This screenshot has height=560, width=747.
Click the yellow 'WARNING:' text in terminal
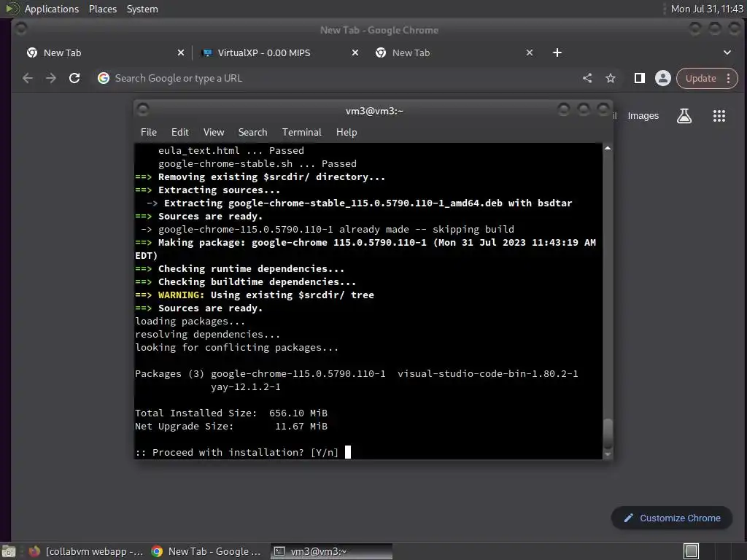pos(181,295)
